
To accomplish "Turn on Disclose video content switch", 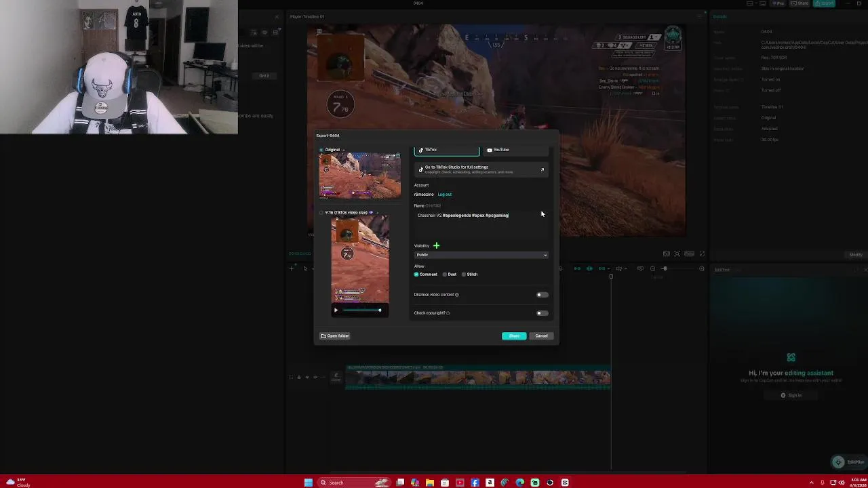I will coord(542,295).
